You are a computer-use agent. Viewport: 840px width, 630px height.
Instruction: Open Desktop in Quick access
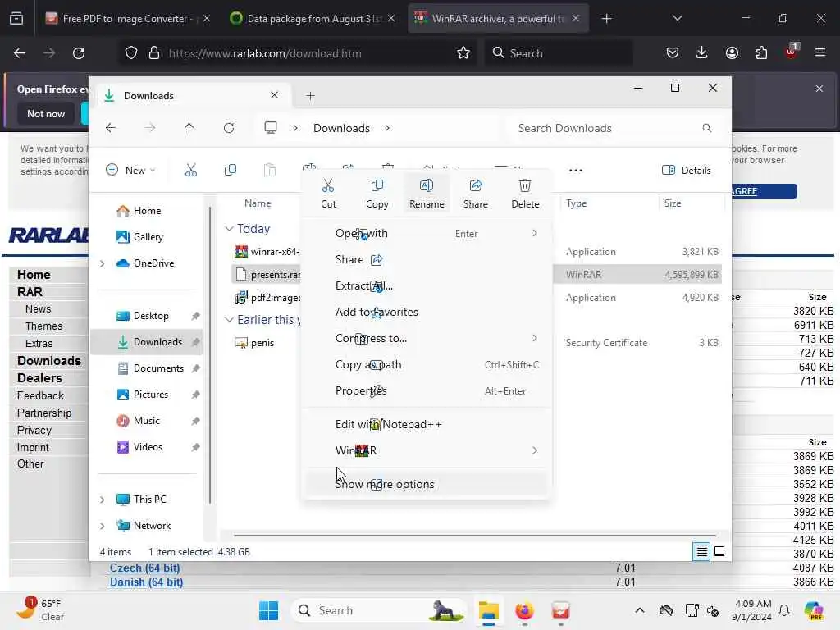pos(151,316)
